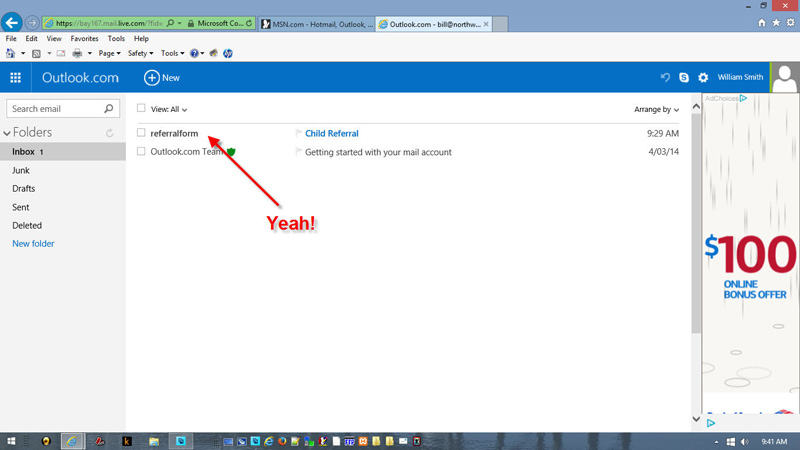Click the AdChoices icon on the ad
Screen dimensions: 800x450
click(x=743, y=98)
